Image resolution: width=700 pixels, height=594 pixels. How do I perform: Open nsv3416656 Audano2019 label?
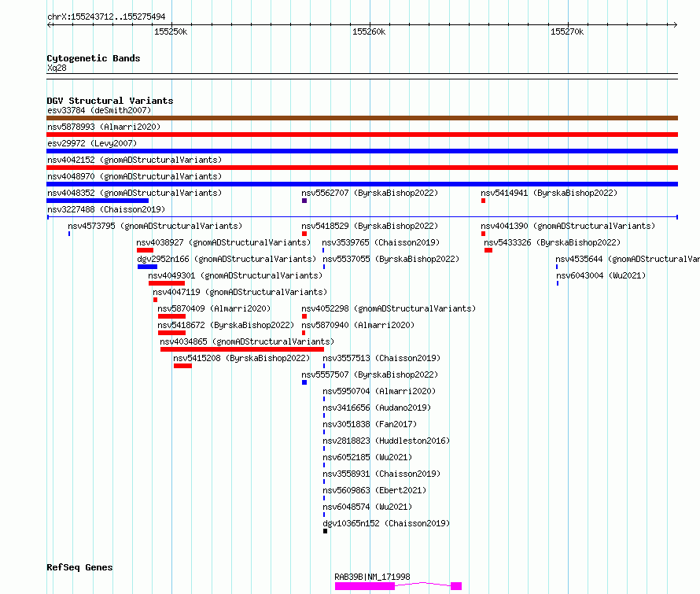(x=377, y=408)
